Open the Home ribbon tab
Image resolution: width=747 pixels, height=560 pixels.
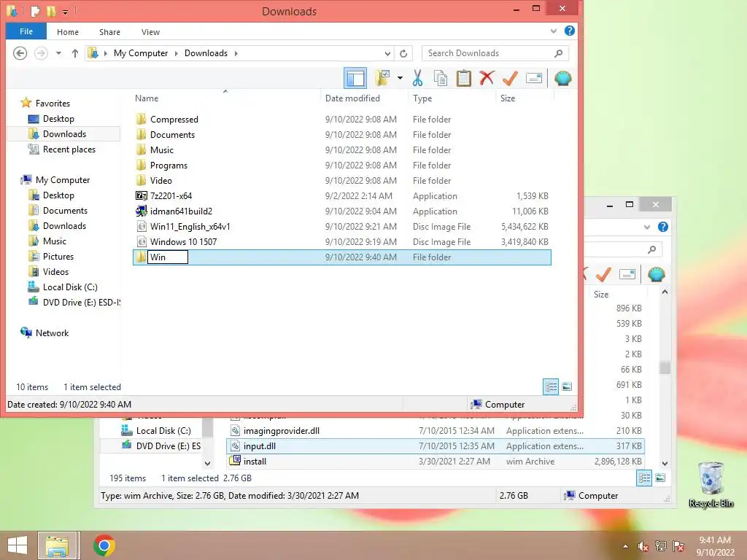(x=68, y=32)
